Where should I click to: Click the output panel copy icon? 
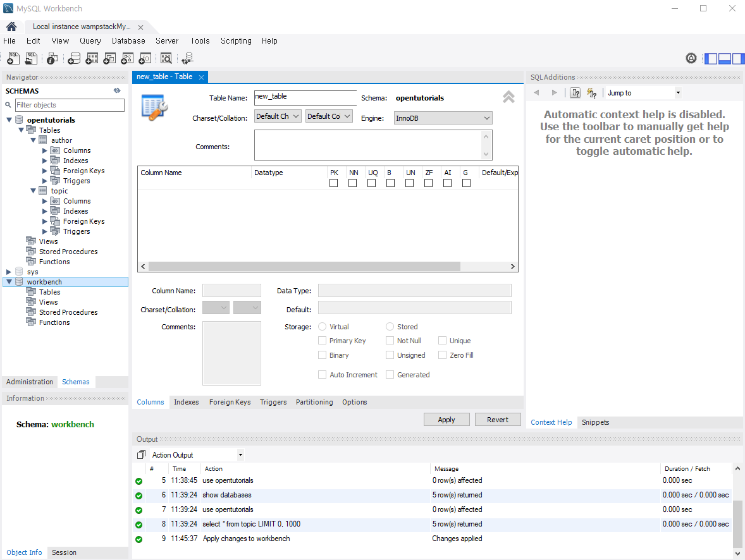click(141, 455)
